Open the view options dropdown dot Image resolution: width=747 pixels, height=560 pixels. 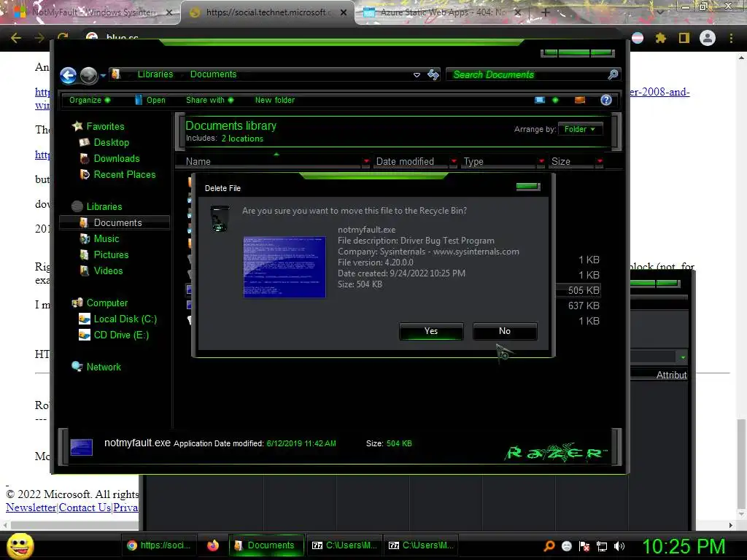pos(555,100)
